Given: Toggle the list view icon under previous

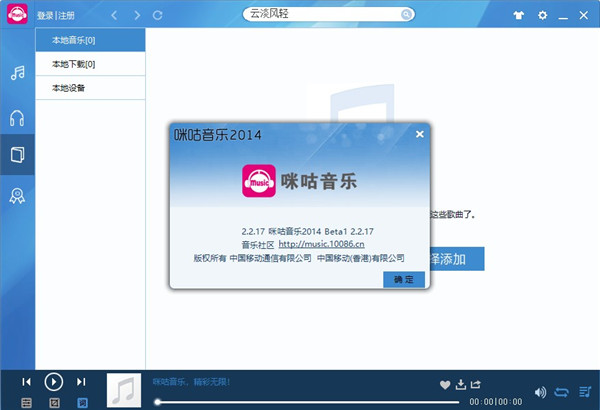Looking at the screenshot, I should click(x=26, y=402).
